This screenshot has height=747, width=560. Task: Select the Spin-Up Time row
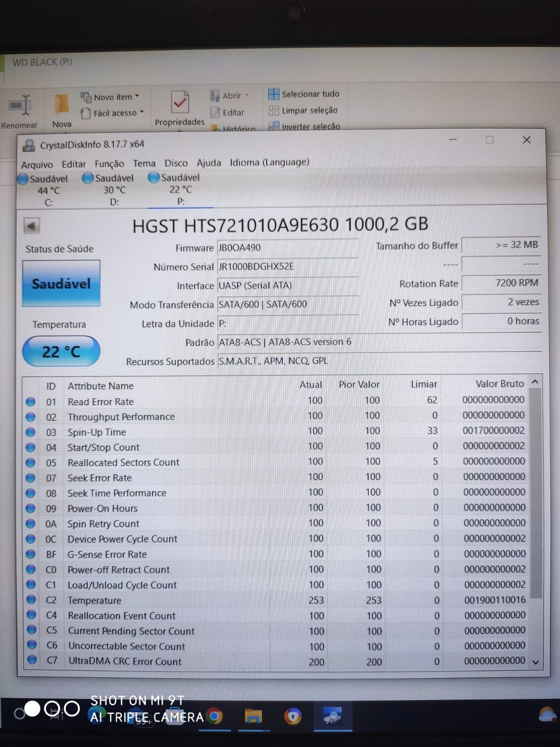click(x=276, y=431)
